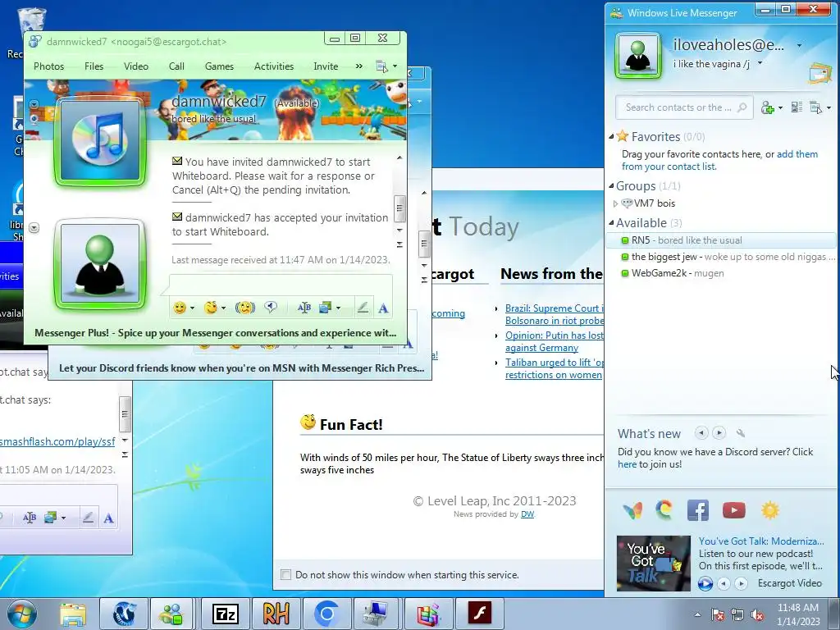840x630 pixels.
Task: Send a nudge to damnwicked7
Action: coord(244,308)
